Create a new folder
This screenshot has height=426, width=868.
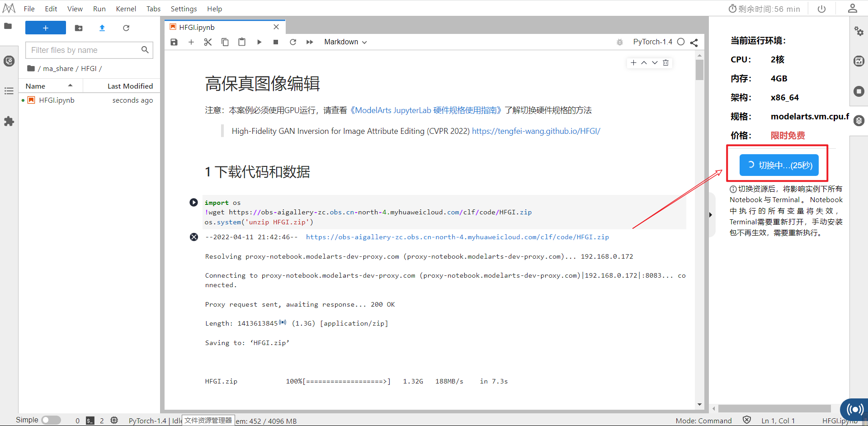click(x=79, y=28)
